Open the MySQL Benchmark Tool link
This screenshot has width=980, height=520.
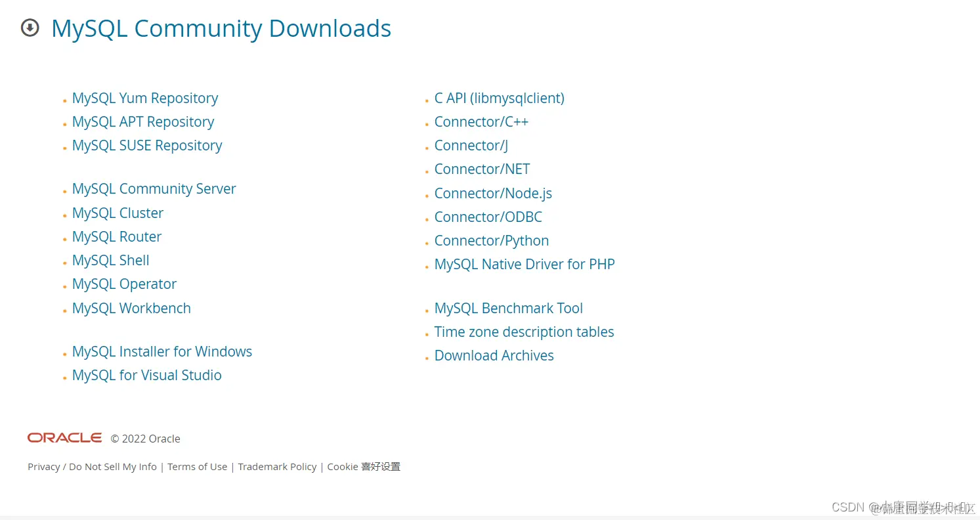click(x=509, y=308)
